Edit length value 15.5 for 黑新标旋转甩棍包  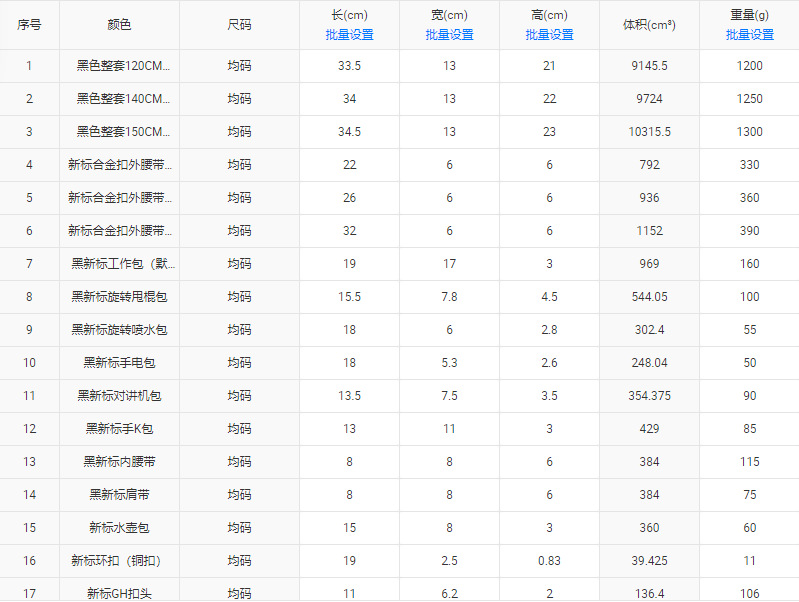click(x=349, y=297)
